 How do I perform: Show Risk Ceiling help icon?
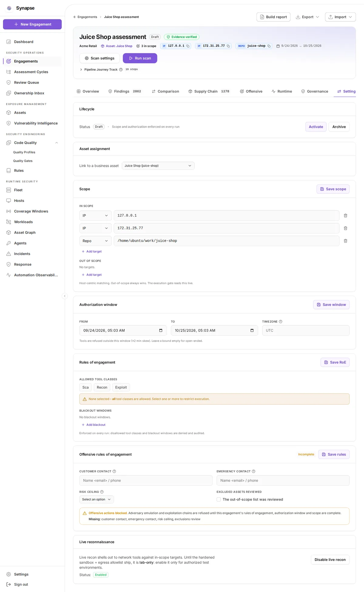pos(102,492)
